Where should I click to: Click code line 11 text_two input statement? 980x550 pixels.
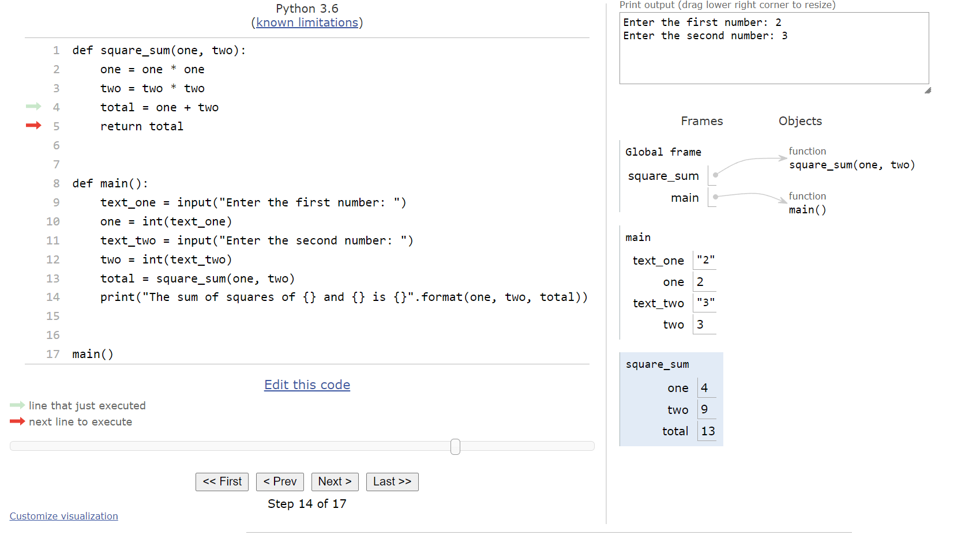(x=257, y=240)
